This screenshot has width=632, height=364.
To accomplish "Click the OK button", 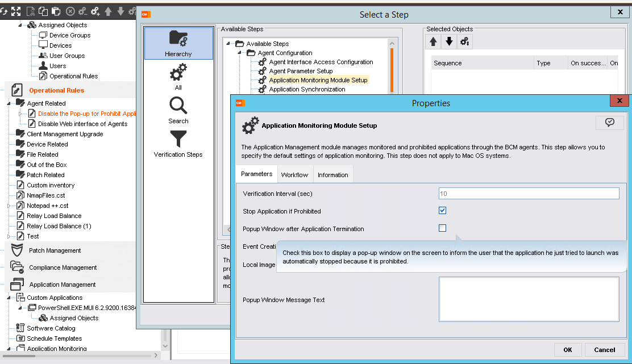I will tap(567, 350).
